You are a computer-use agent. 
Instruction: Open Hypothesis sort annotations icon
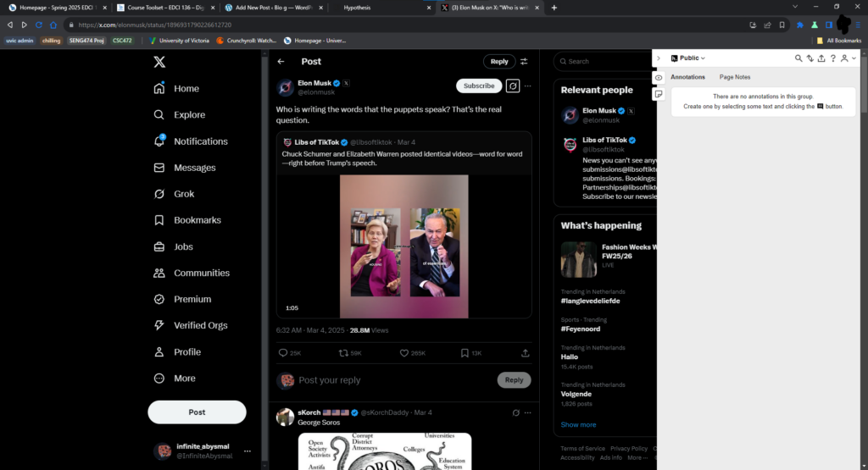tap(810, 58)
